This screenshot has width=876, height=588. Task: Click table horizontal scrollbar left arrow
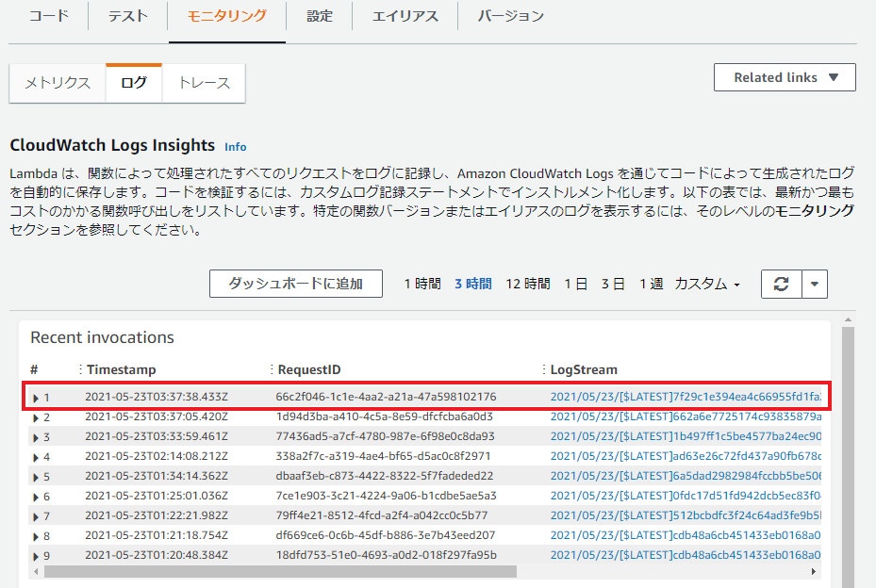pos(37,571)
